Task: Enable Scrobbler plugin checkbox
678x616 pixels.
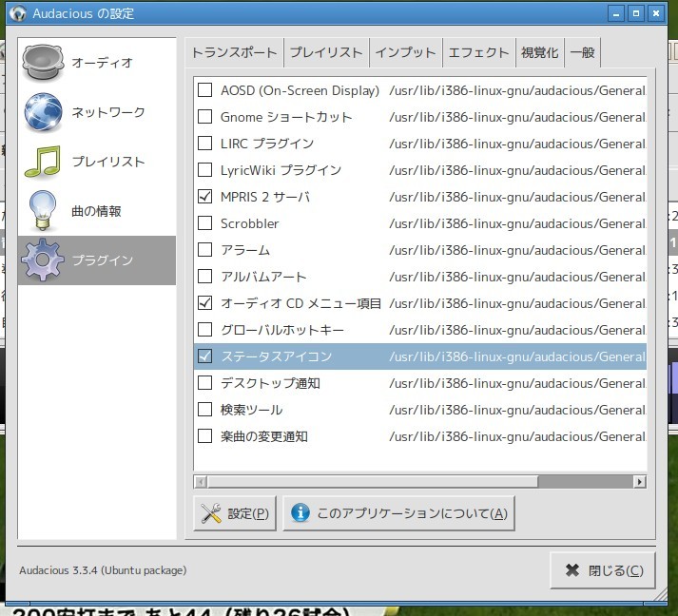Action: (205, 223)
